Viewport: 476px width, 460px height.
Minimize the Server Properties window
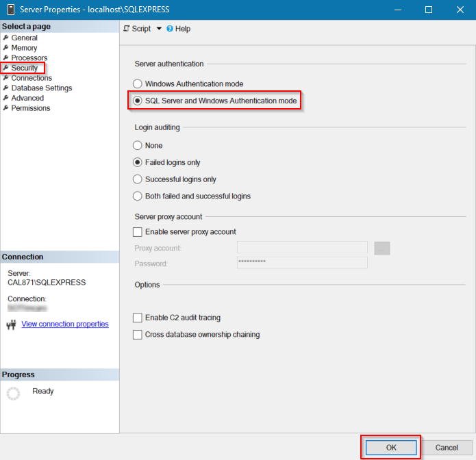click(398, 10)
